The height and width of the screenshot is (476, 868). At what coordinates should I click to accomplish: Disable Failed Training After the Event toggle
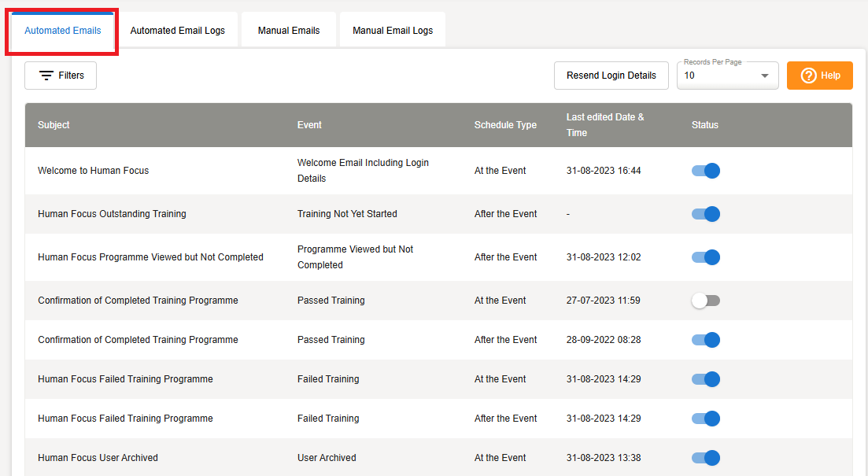706,419
